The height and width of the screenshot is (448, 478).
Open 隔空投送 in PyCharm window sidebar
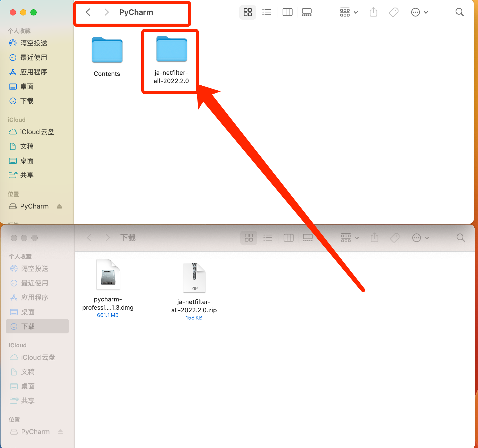point(28,43)
